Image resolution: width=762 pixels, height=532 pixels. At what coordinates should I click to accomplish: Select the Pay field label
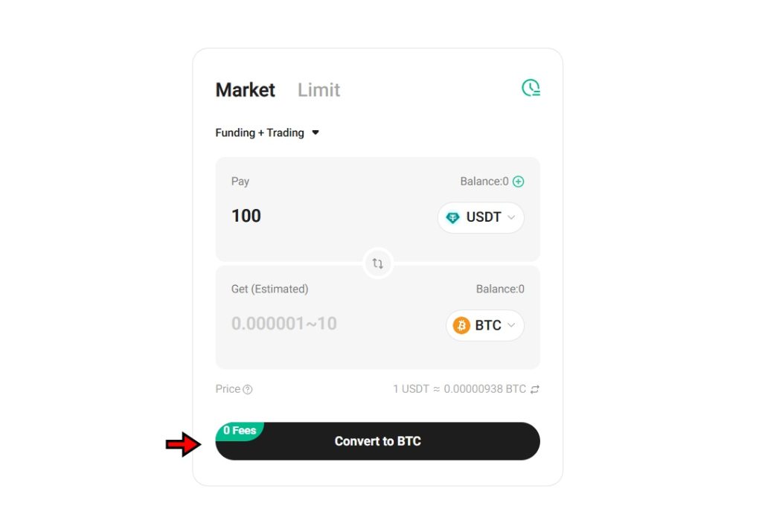click(x=240, y=181)
